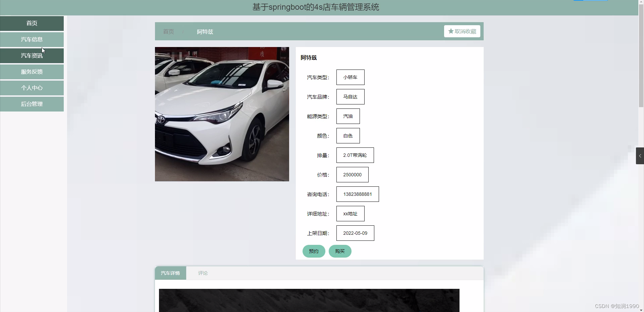Image resolution: width=644 pixels, height=312 pixels.
Task: Expand the collapsed panel via left chevron arrow
Action: click(x=640, y=155)
